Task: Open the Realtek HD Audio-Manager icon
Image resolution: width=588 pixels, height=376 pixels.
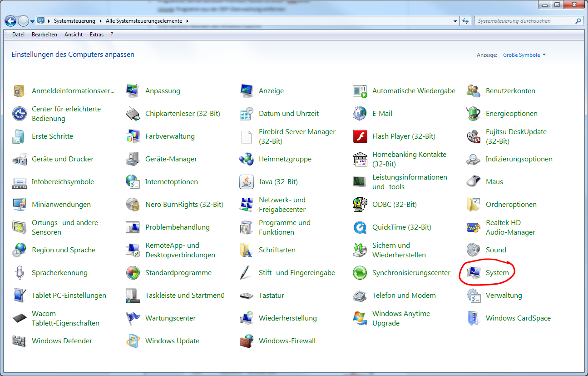Action: pos(474,227)
